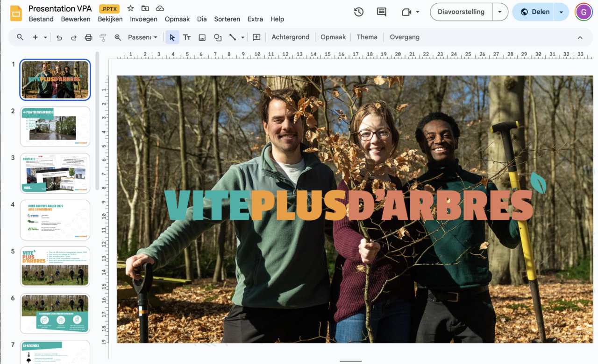Click the insert image icon
This screenshot has height=364, width=598.
(202, 37)
